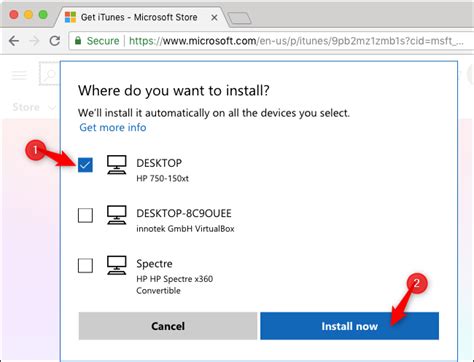The height and width of the screenshot is (362, 474).
Task: Click the 'HP 750-150xt' device model text
Action: [162, 178]
